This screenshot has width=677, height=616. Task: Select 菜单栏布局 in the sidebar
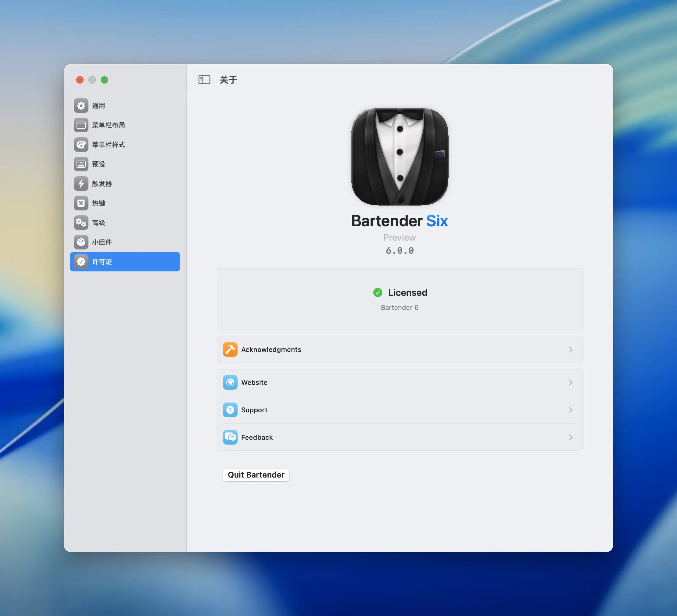pos(125,125)
